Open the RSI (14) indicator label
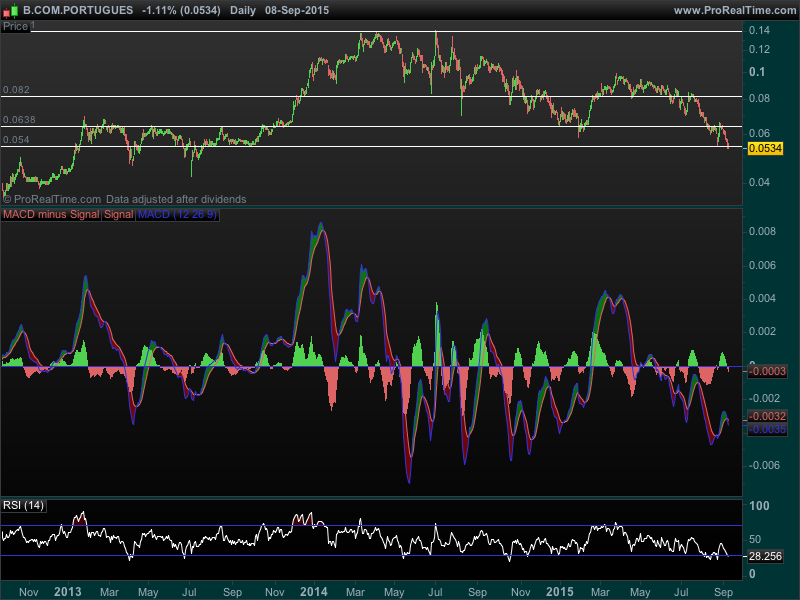The width and height of the screenshot is (800, 600). (23, 503)
